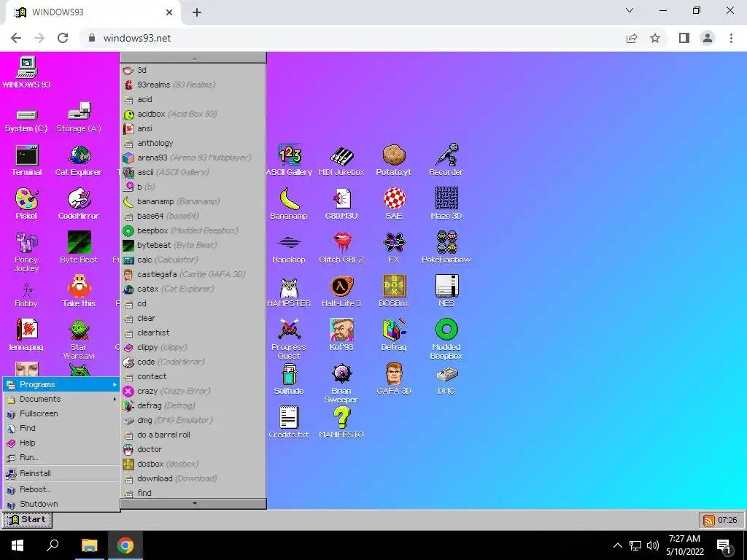Image resolution: width=747 pixels, height=560 pixels.
Task: Launch Solitude icon
Action: 289,379
